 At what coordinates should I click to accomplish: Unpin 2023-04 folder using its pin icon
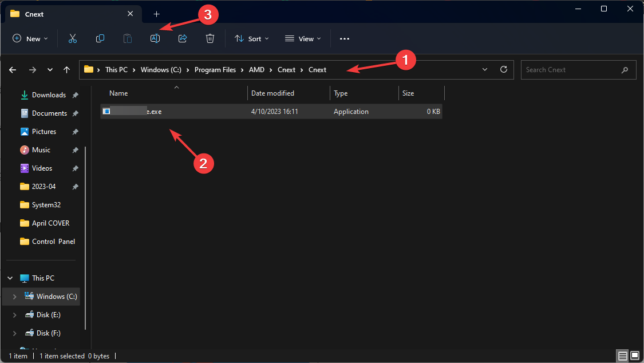point(75,187)
